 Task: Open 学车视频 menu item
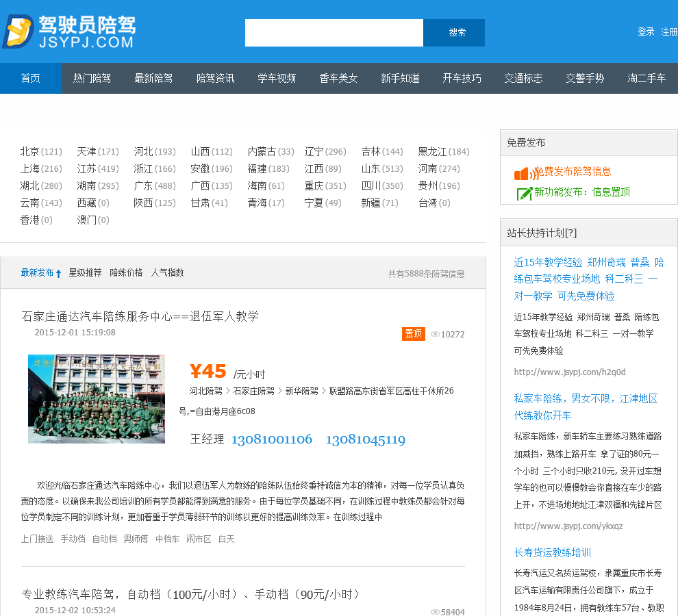point(277,78)
